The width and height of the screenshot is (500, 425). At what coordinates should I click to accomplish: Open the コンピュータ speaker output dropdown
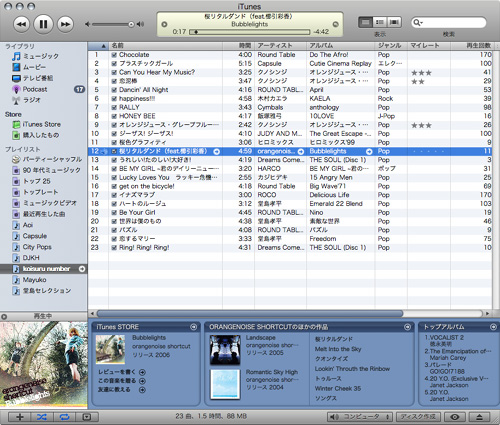click(359, 417)
